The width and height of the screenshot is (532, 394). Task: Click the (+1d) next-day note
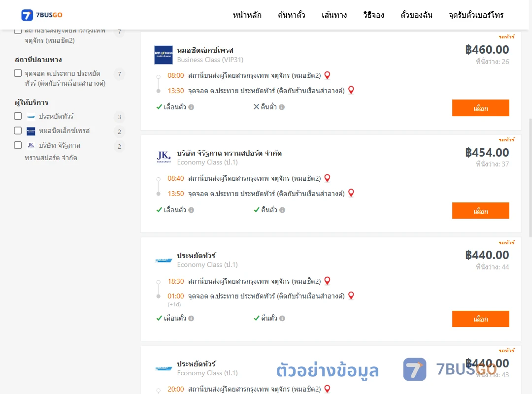click(x=174, y=304)
